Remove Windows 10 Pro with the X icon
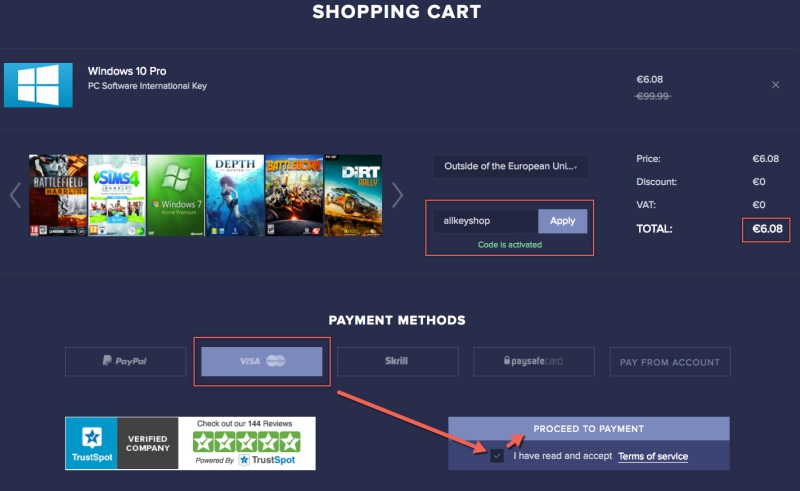Screen dimensions: 800x491 coord(776,85)
